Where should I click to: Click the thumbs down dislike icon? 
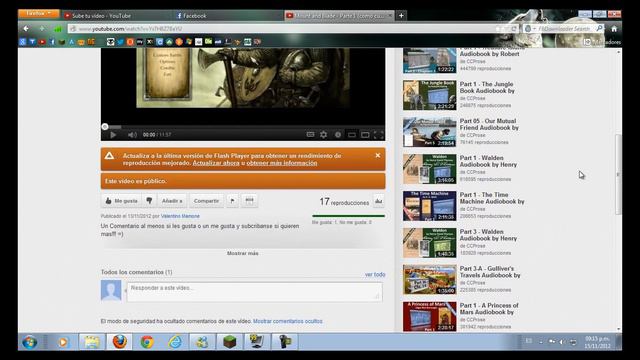(x=149, y=201)
